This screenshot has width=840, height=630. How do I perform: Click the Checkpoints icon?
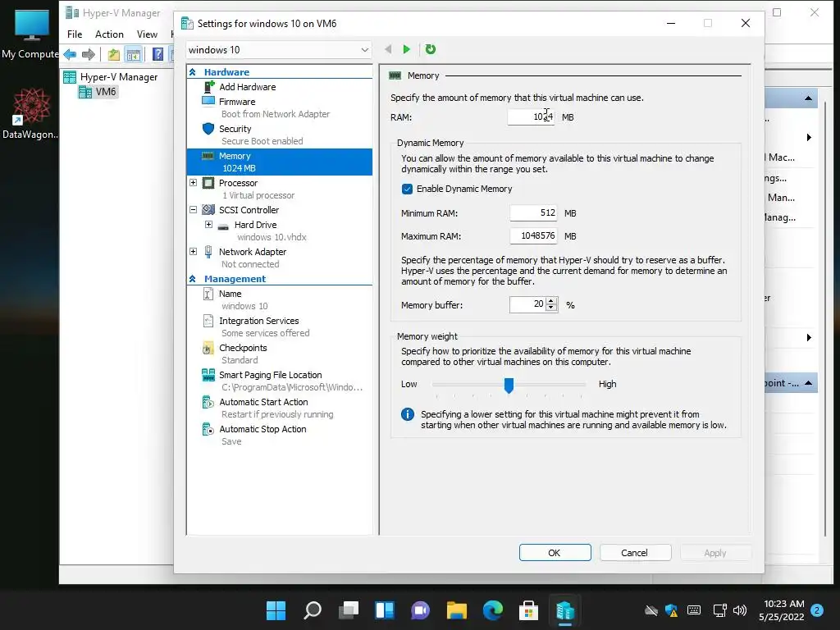(208, 348)
